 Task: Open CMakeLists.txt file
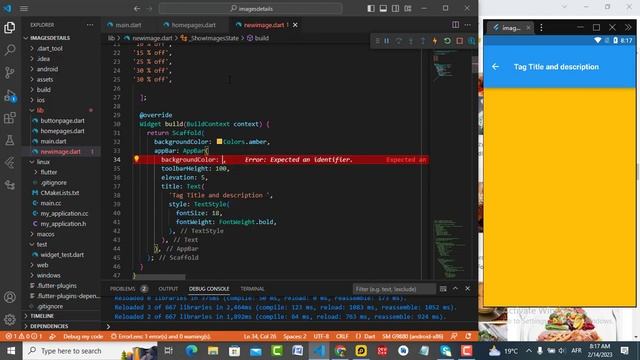pos(60,193)
